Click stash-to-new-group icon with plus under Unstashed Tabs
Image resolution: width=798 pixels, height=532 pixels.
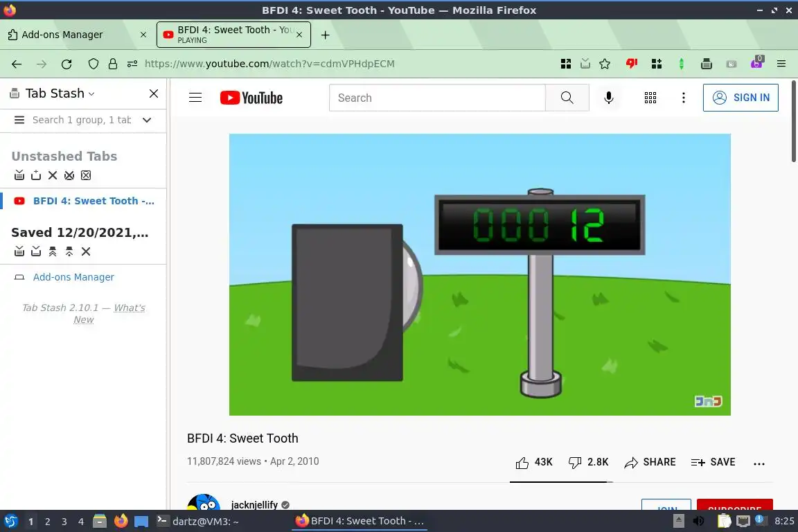[36, 175]
